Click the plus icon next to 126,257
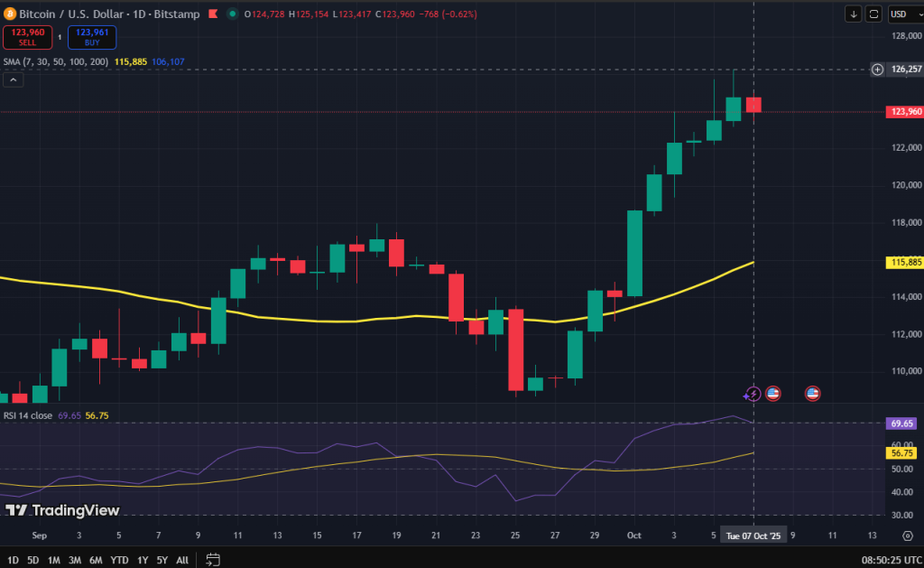 click(x=877, y=70)
